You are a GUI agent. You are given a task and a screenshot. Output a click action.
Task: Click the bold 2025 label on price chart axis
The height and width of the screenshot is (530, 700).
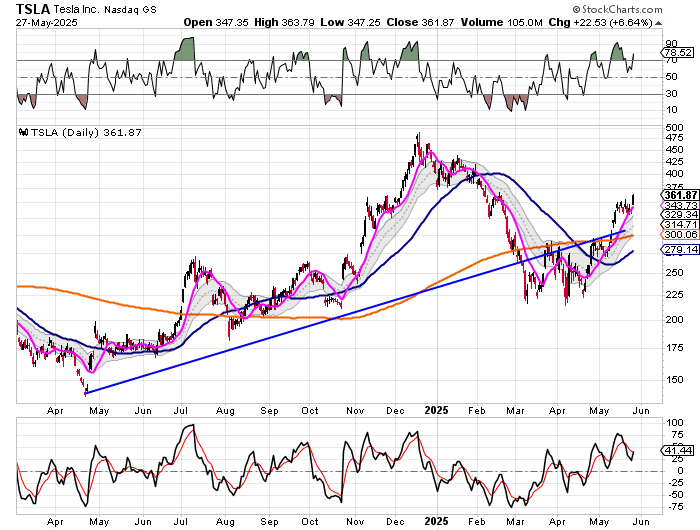[x=436, y=410]
